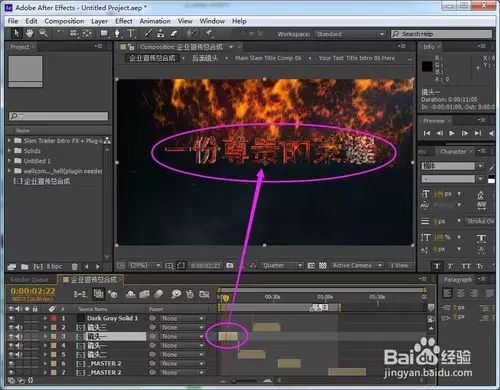Select the Unified Camera tool
This screenshot has width=500, height=390.
pyautogui.click(x=74, y=33)
